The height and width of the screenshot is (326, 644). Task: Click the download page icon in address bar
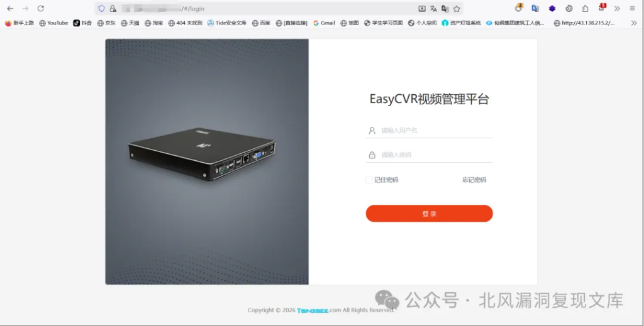click(x=422, y=9)
